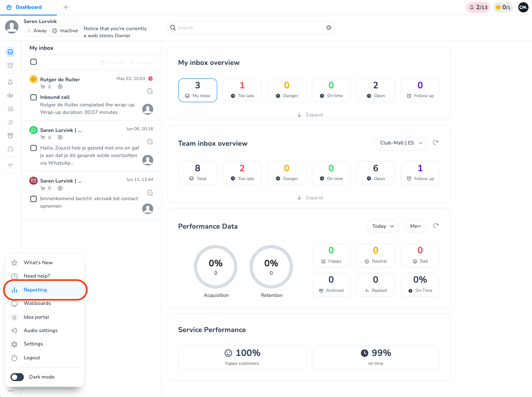The width and height of the screenshot is (532, 397).
Task: Set status to Away
Action: pos(36,31)
